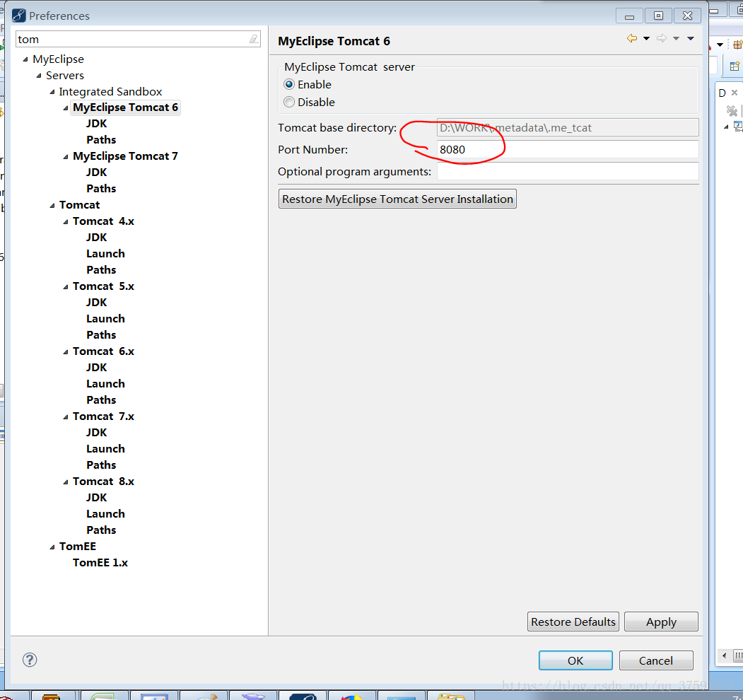The height and width of the screenshot is (700, 743).
Task: Open JDK under MyEclipse Tomcat 6
Action: [97, 124]
